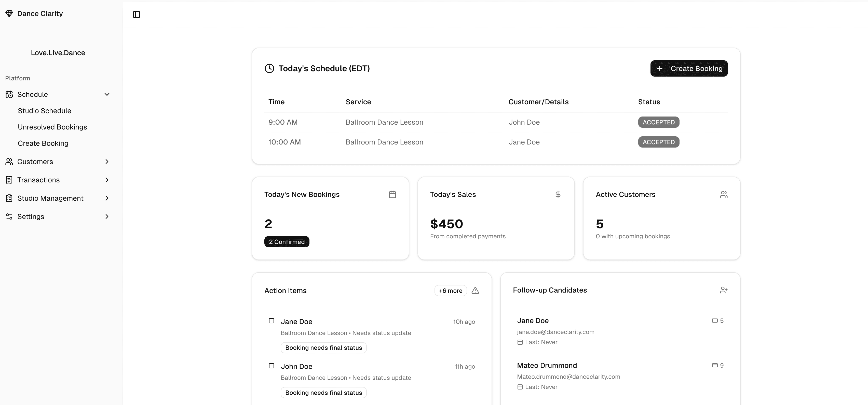Click the Studio Management building icon
This screenshot has width=868, height=405.
(x=9, y=198)
